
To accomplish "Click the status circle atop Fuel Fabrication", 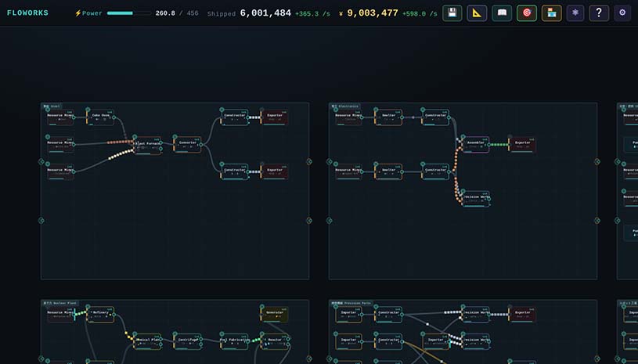I will (222, 334).
